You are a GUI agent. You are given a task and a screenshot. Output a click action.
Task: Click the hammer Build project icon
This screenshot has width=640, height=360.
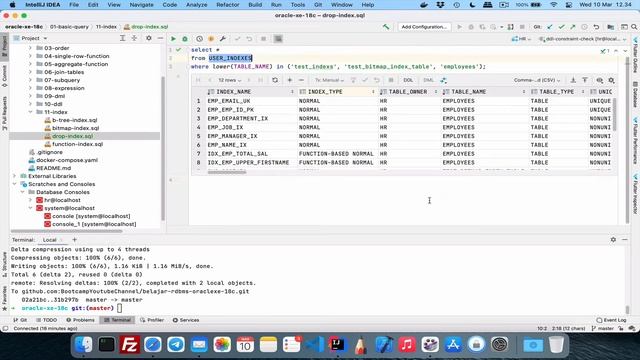pos(386,27)
